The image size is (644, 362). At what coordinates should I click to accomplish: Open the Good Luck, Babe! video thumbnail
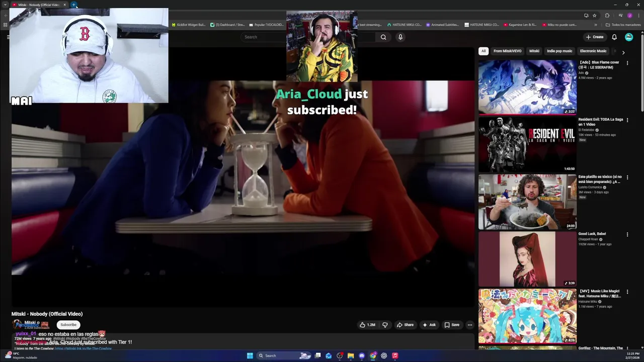click(x=527, y=259)
